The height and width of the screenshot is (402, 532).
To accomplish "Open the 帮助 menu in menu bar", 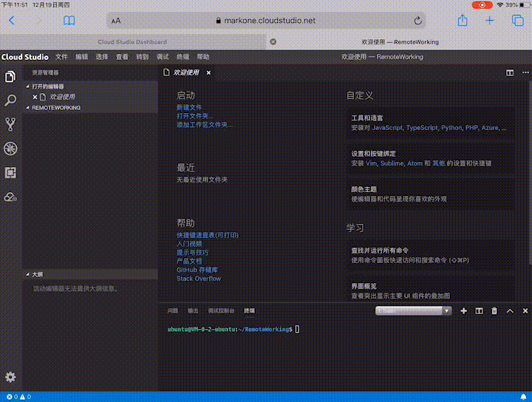I will coord(203,57).
